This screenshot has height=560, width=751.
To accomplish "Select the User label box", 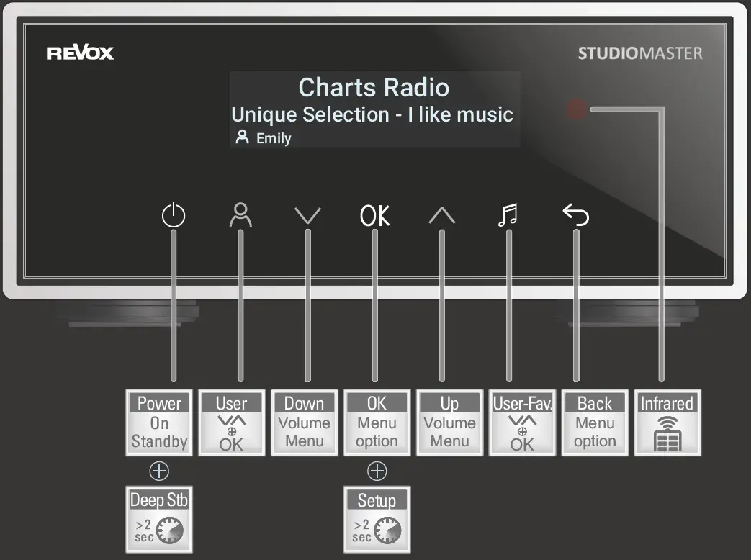I will (231, 423).
